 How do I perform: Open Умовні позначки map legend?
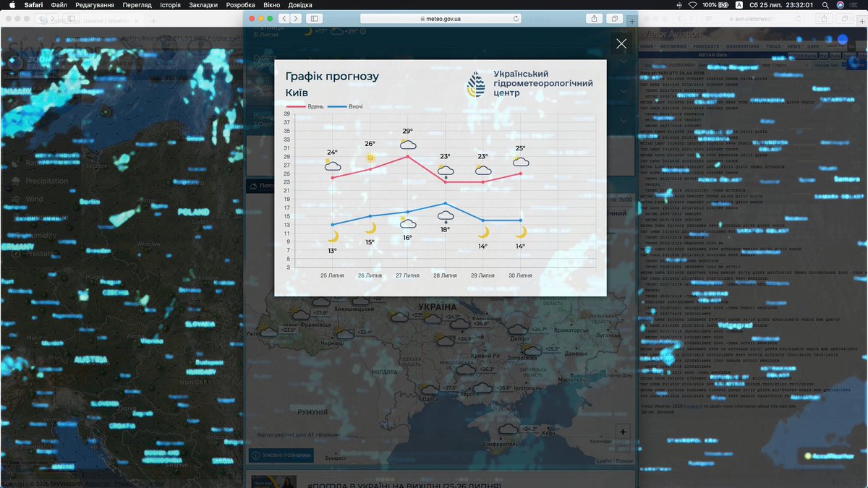coord(283,455)
